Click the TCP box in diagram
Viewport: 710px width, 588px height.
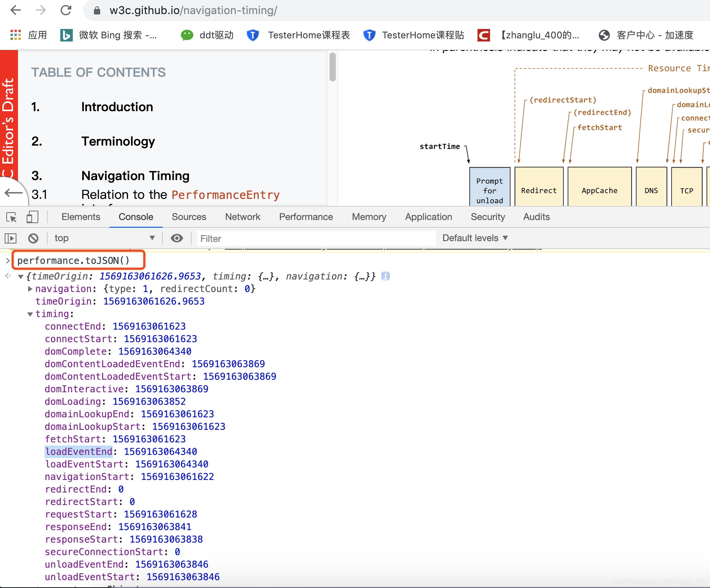point(687,187)
